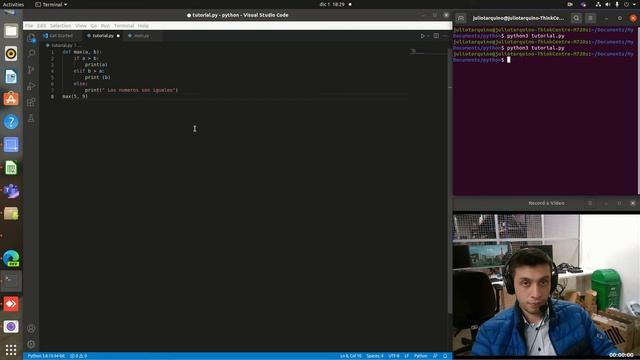Open Ubuntu Software from the dock
This screenshot has width=640, height=360.
(x=11, y=99)
